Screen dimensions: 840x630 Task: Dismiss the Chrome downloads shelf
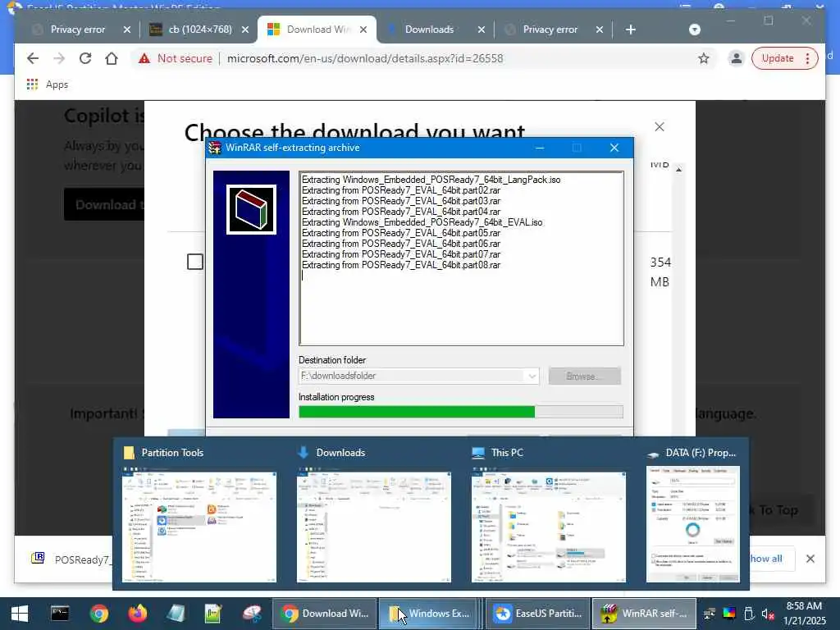(x=810, y=559)
